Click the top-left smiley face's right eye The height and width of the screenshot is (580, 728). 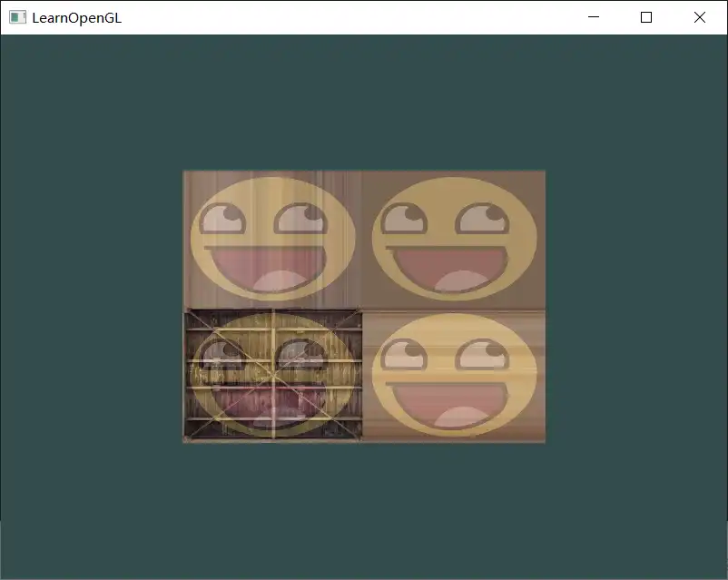[300, 219]
